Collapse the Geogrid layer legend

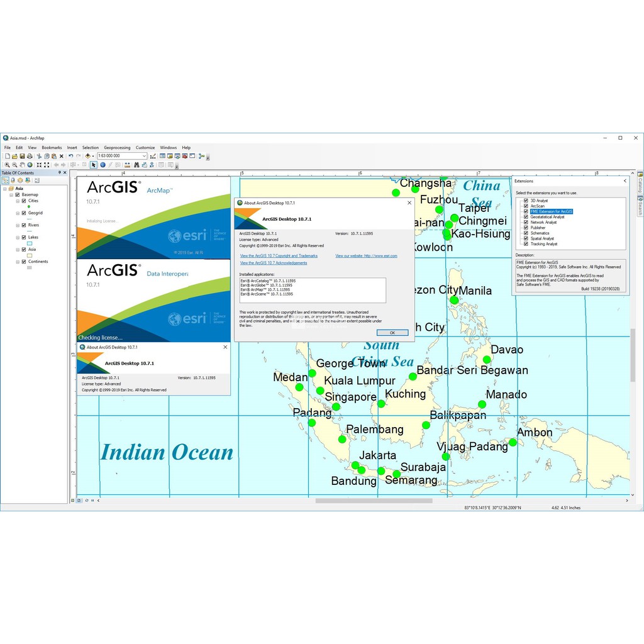tap(18, 213)
